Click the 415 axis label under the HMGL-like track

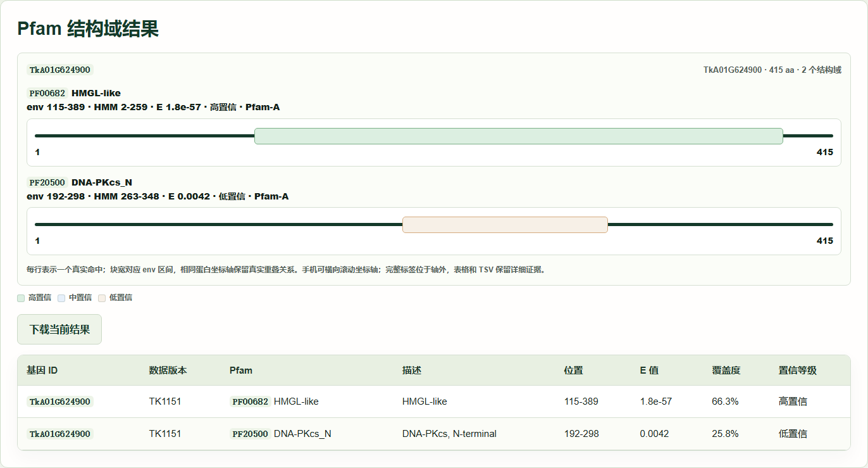825,152
